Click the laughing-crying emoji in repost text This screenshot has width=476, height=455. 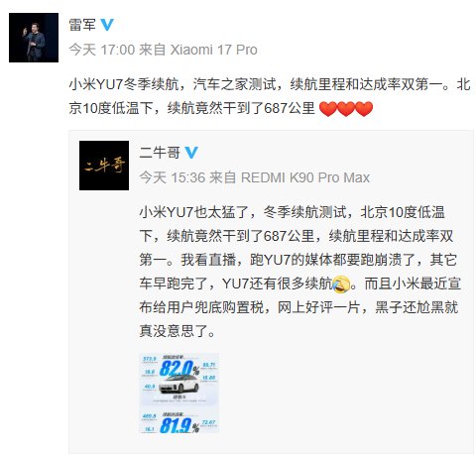[x=341, y=284]
